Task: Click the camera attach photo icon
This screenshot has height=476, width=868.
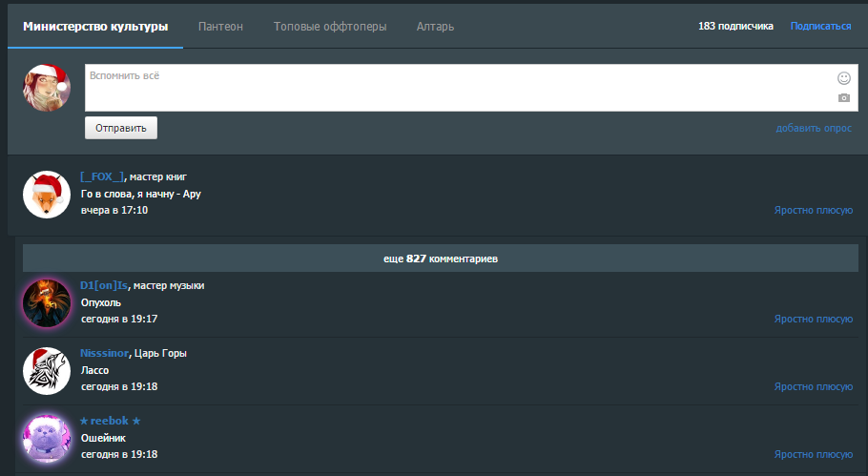Action: (x=843, y=98)
